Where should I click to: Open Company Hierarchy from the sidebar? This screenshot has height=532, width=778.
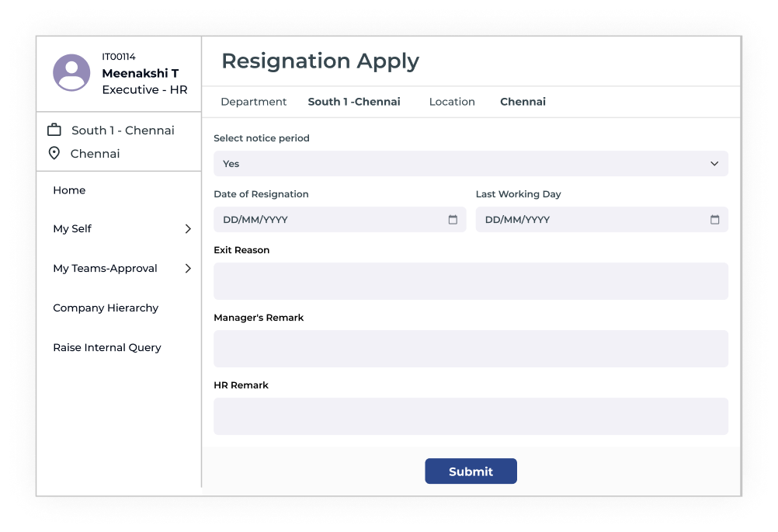pyautogui.click(x=106, y=308)
